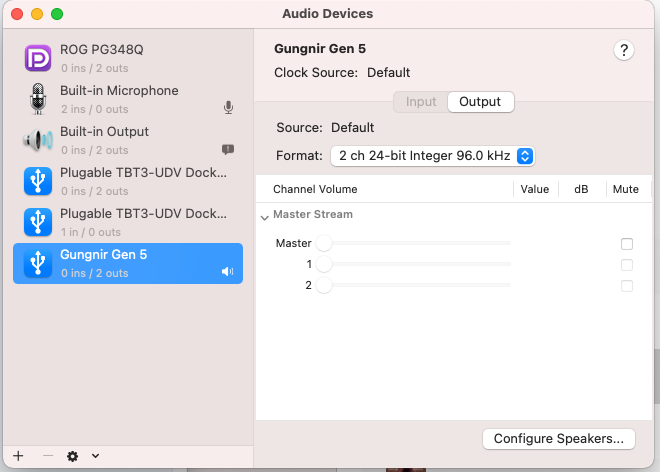The height and width of the screenshot is (472, 660).
Task: Close the Audio Devices window
Action: tap(17, 14)
